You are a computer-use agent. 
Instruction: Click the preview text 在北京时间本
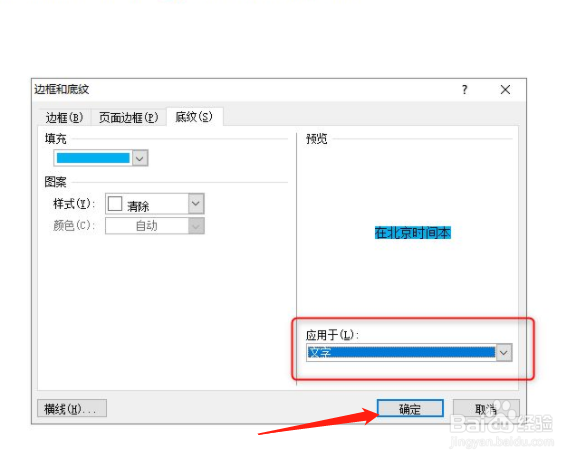(413, 232)
